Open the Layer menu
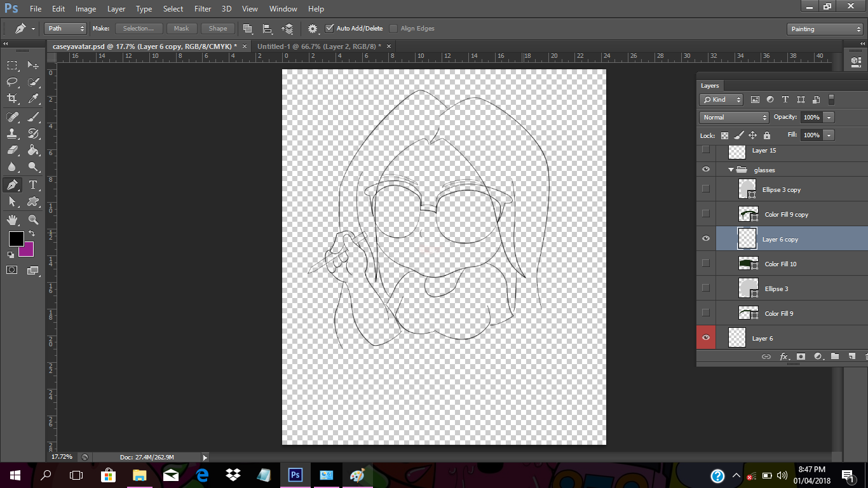The width and height of the screenshot is (868, 488). (116, 9)
